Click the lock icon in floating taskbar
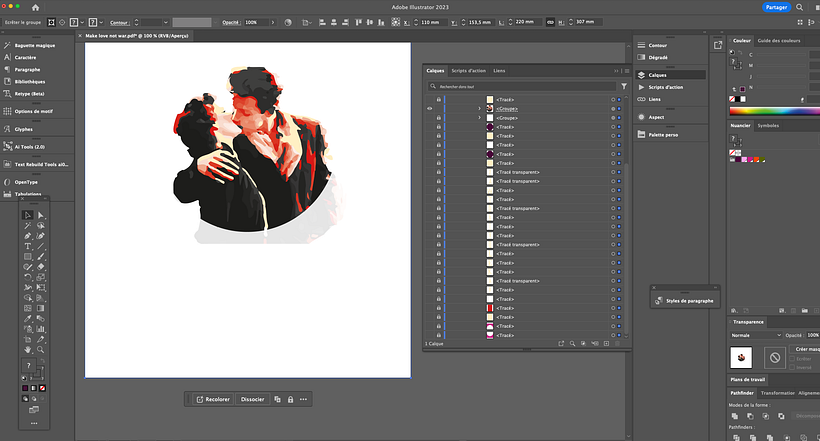The image size is (820, 441). click(x=290, y=399)
